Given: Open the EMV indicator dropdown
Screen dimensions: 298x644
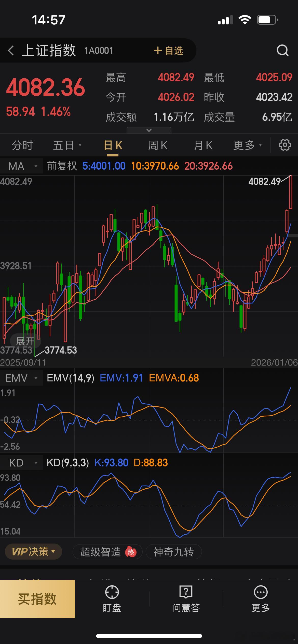Looking at the screenshot, I should [21, 378].
